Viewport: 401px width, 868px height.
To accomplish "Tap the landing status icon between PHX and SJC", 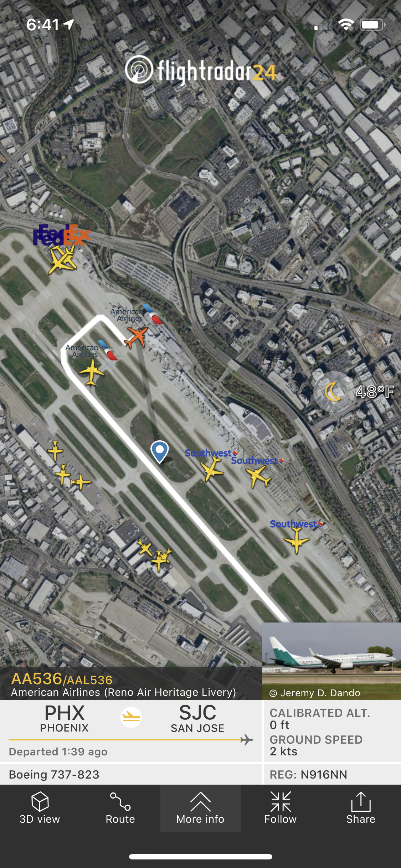I will click(131, 717).
